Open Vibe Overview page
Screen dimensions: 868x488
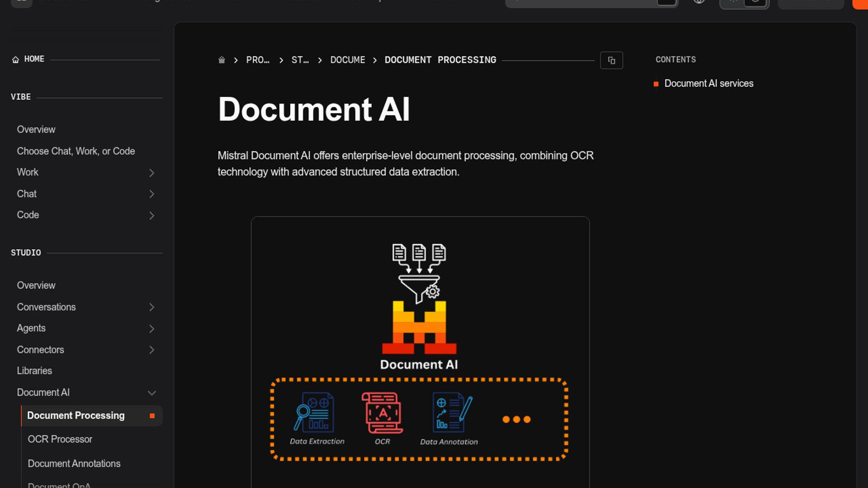tap(36, 130)
